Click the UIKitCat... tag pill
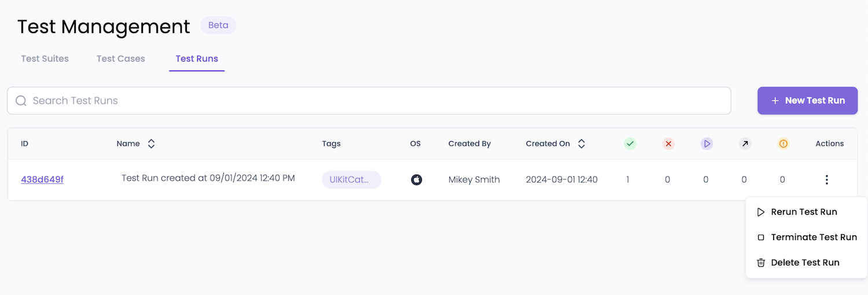868x295 pixels. (x=352, y=180)
